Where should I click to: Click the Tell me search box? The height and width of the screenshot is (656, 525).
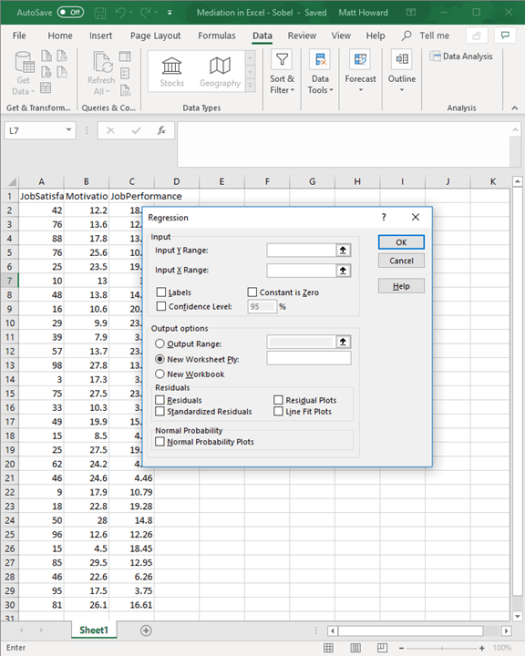pos(426,36)
